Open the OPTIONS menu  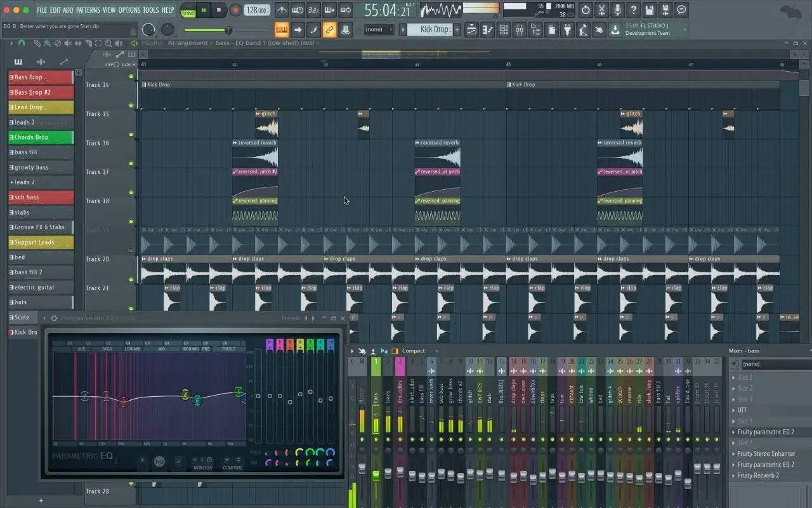tap(129, 10)
